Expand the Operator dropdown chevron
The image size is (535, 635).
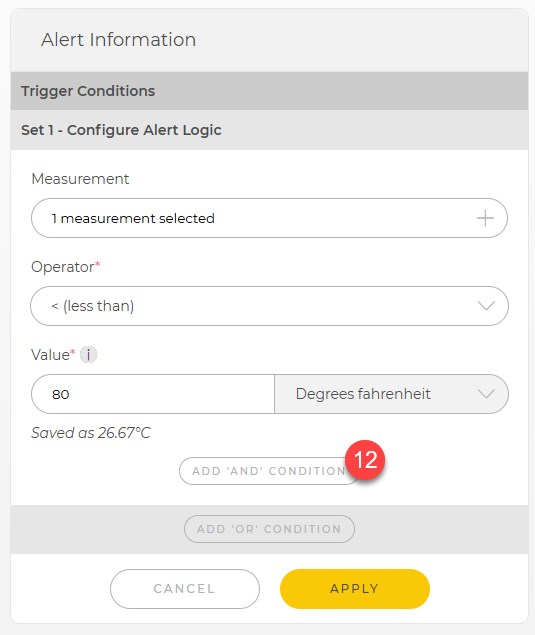coord(486,306)
